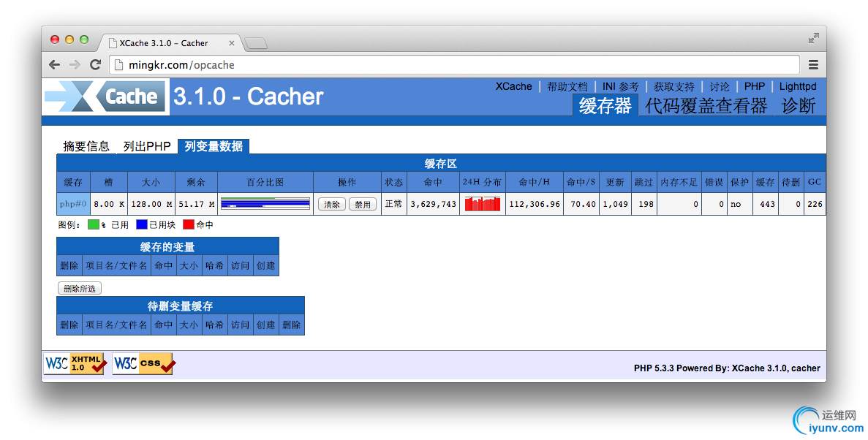Viewport: 868px width, 440px height.
Task: Click the 1,049 updates cell
Action: pyautogui.click(x=615, y=204)
